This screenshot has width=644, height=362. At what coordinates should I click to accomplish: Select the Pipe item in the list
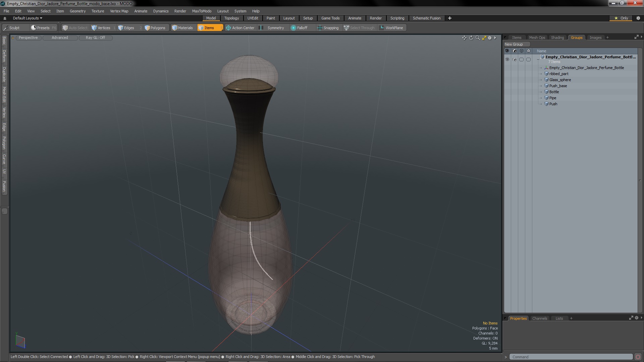coord(552,98)
